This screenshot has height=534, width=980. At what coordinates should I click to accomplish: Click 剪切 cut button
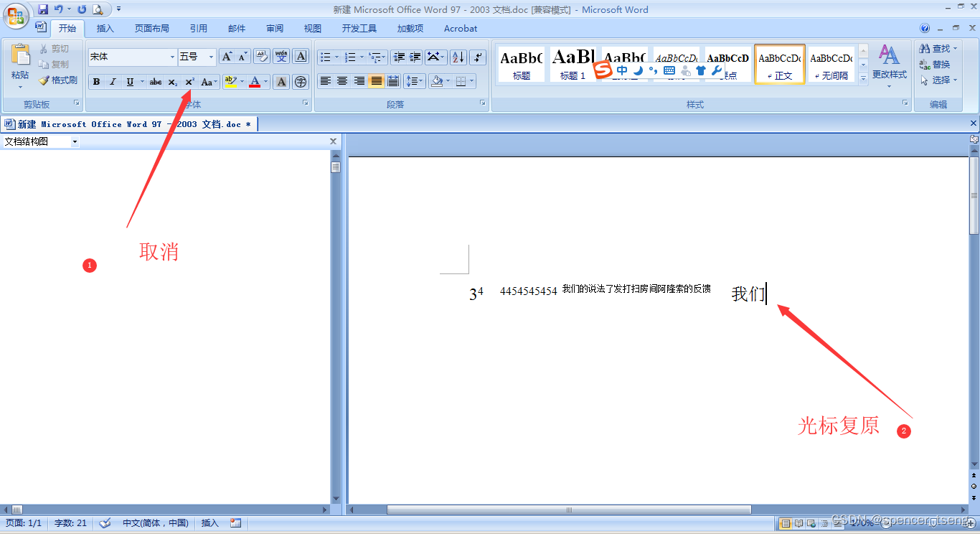tap(55, 49)
